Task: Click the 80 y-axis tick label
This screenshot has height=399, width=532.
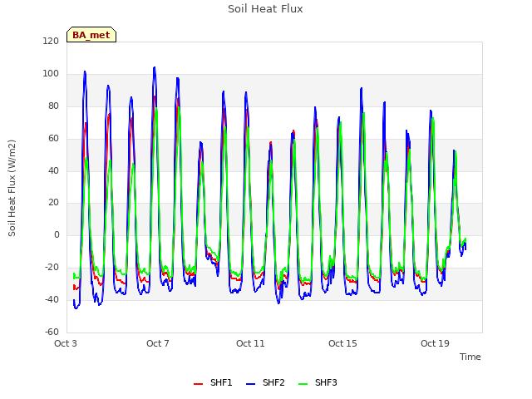Action: click(53, 106)
